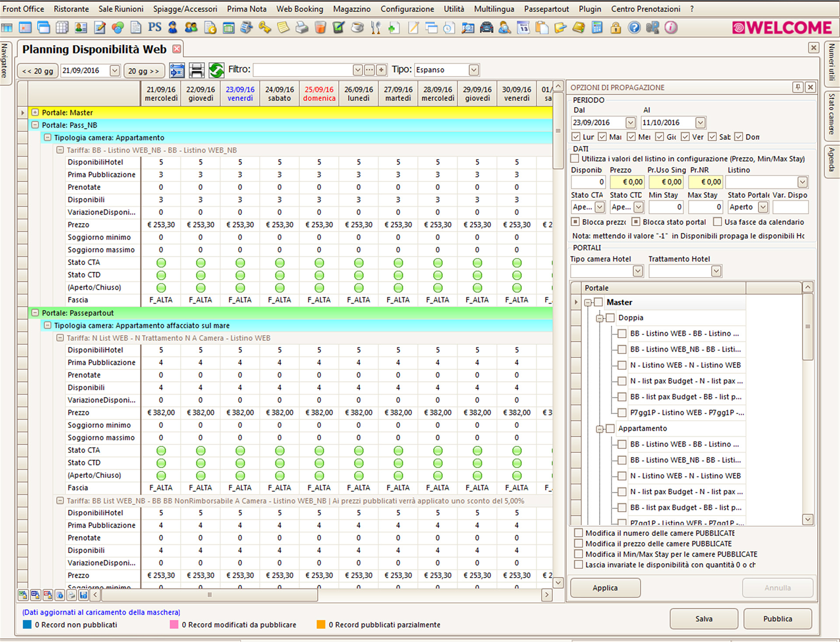Collapse the Portale: Passepartout group
This screenshot has height=642, width=840.
[x=35, y=313]
